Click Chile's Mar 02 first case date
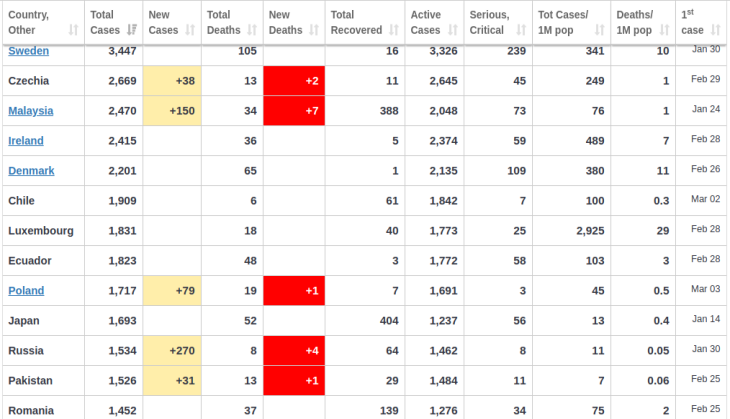This screenshot has height=419, width=730. click(706, 199)
